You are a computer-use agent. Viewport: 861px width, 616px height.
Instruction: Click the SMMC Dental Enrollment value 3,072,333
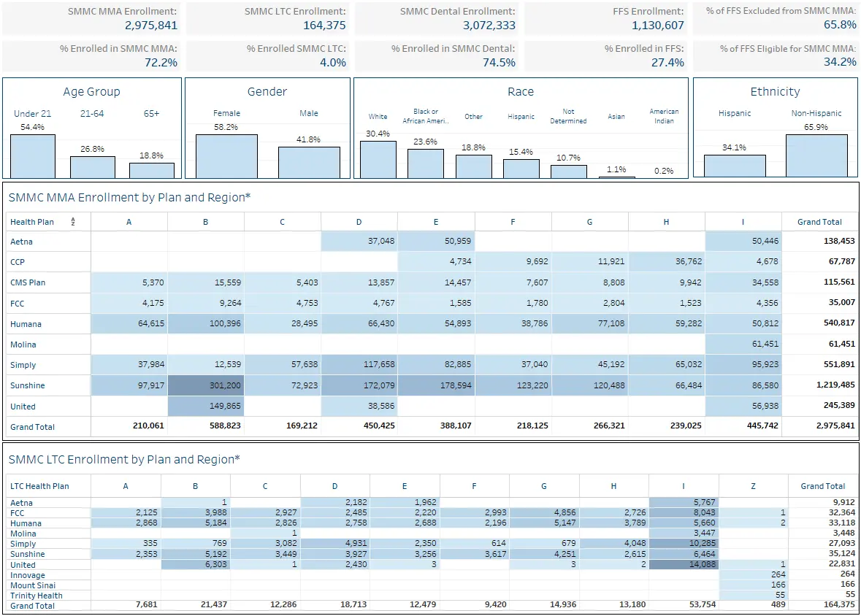489,26
